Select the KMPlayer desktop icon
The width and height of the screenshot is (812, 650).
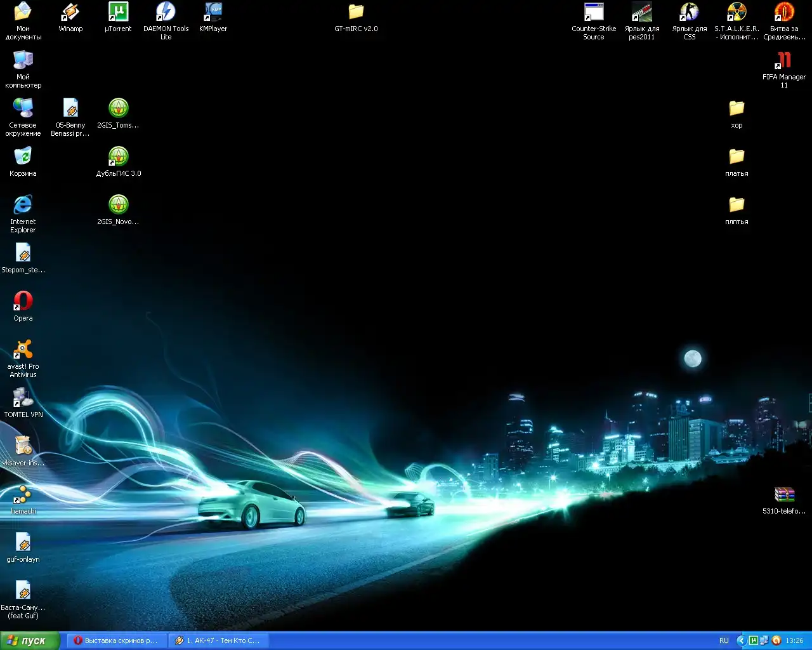[213, 12]
